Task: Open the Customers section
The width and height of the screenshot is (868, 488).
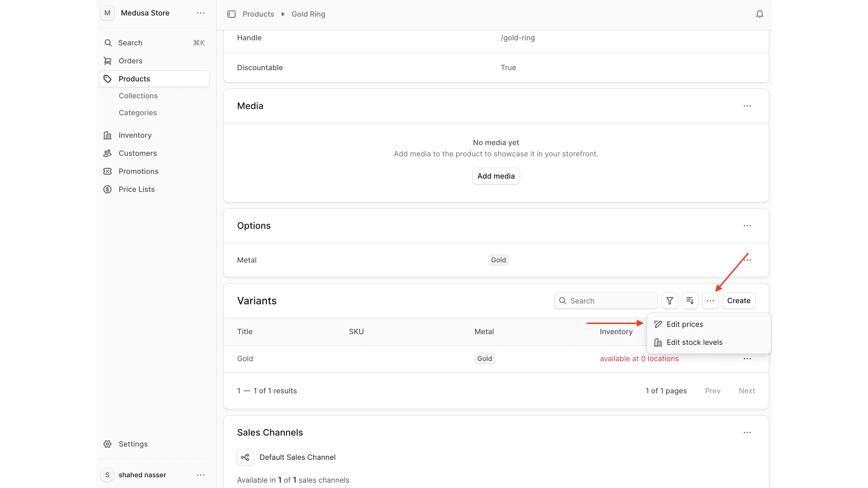Action: (138, 153)
